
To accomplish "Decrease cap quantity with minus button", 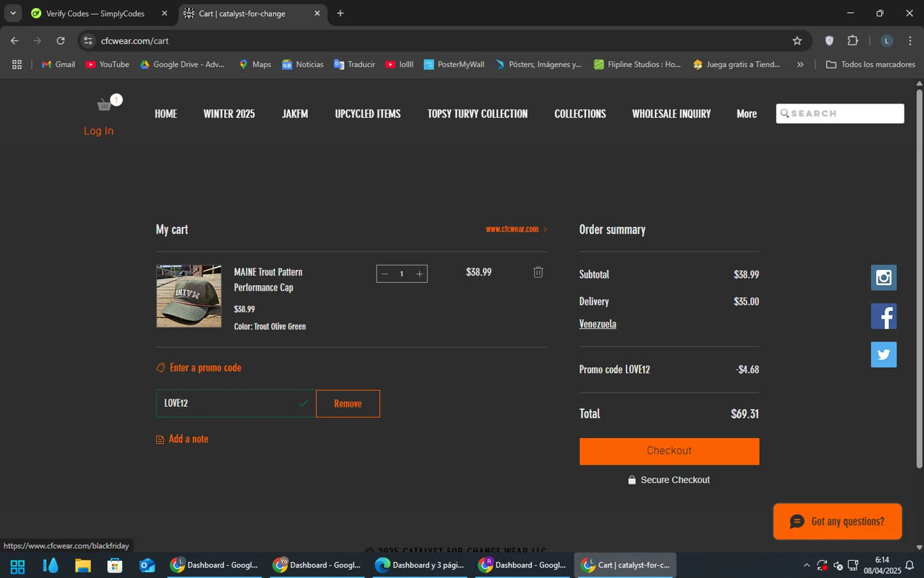I will [x=385, y=274].
